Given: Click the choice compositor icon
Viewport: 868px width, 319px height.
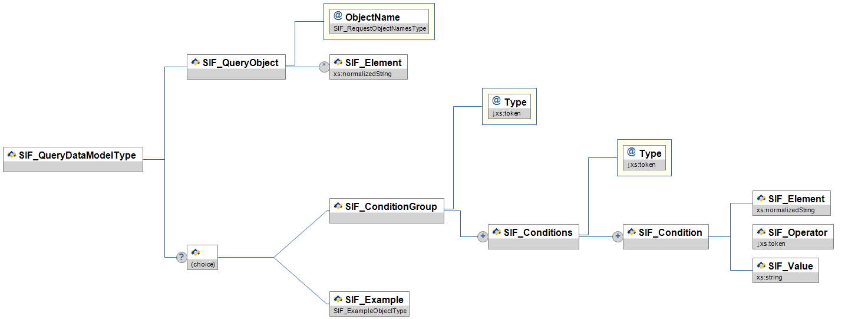Looking at the screenshot, I should (196, 252).
